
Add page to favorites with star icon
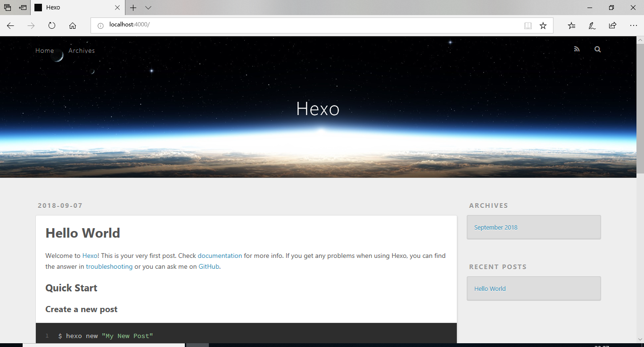(x=543, y=25)
